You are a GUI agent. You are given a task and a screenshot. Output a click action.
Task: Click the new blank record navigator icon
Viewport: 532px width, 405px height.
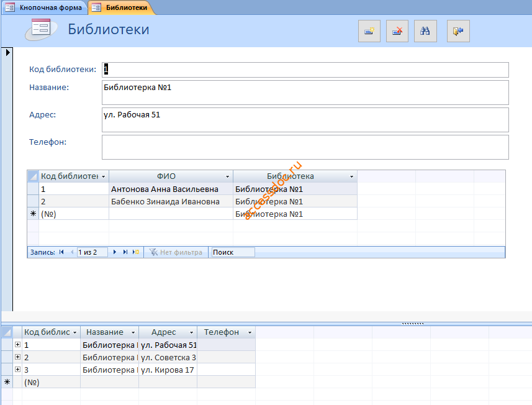coord(136,252)
